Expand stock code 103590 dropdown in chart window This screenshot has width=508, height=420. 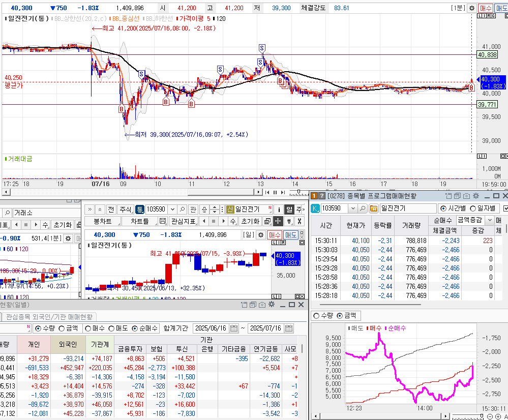[x=173, y=209]
